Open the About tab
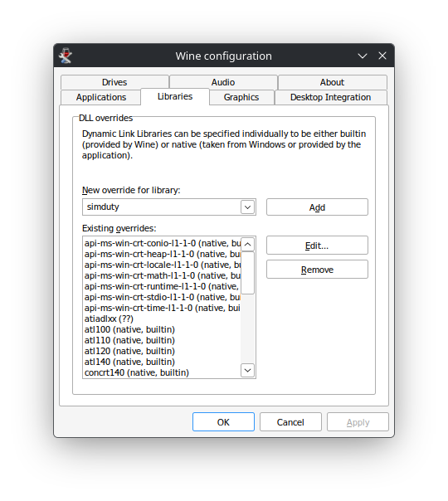This screenshot has width=448, height=501. tap(333, 82)
